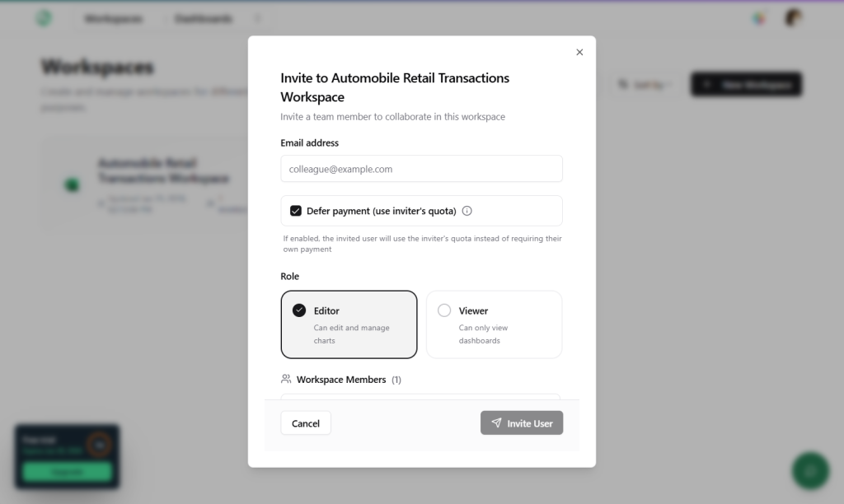Screen dimensions: 844x504
Task: Expand the Workspace Members section
Action: click(340, 379)
